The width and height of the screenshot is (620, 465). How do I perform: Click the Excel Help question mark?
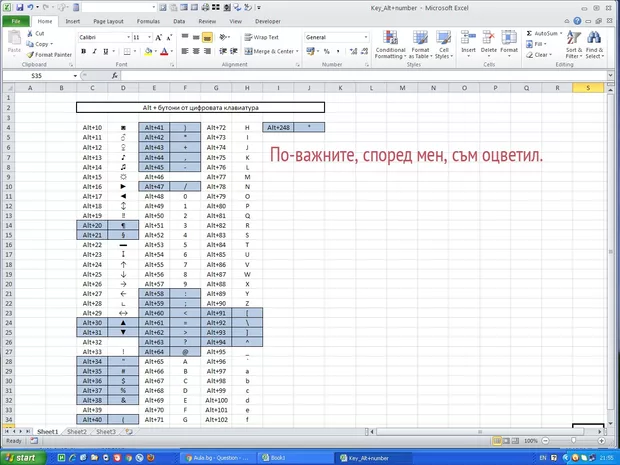[x=577, y=21]
